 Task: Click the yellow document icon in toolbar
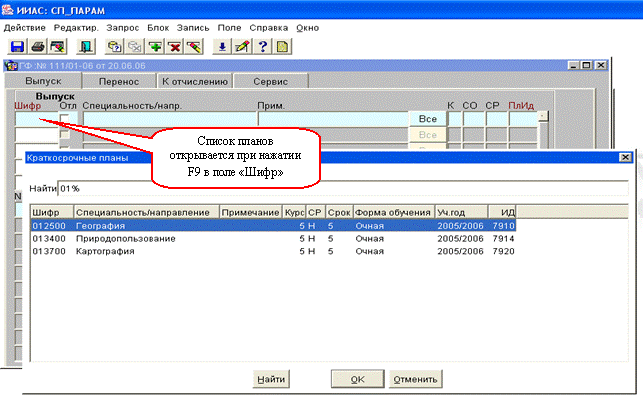point(283,47)
